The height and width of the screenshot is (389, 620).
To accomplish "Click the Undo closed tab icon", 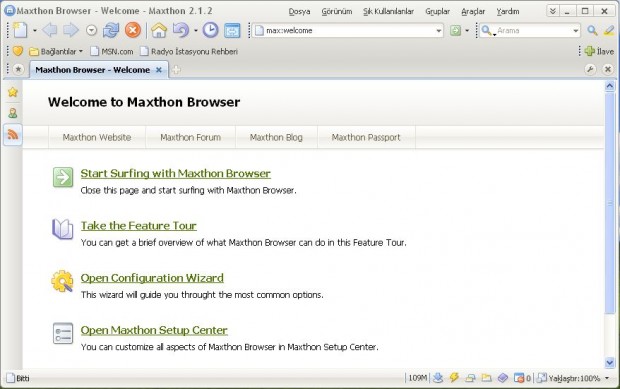I will (181, 30).
